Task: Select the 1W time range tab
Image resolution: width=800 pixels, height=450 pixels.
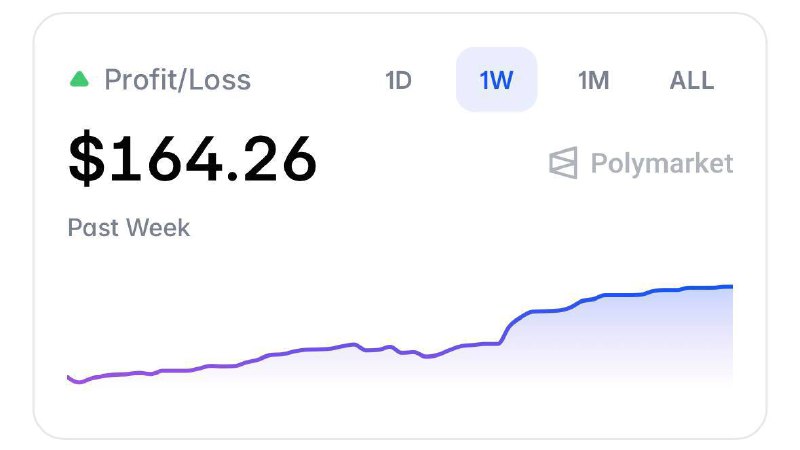Action: click(x=496, y=80)
